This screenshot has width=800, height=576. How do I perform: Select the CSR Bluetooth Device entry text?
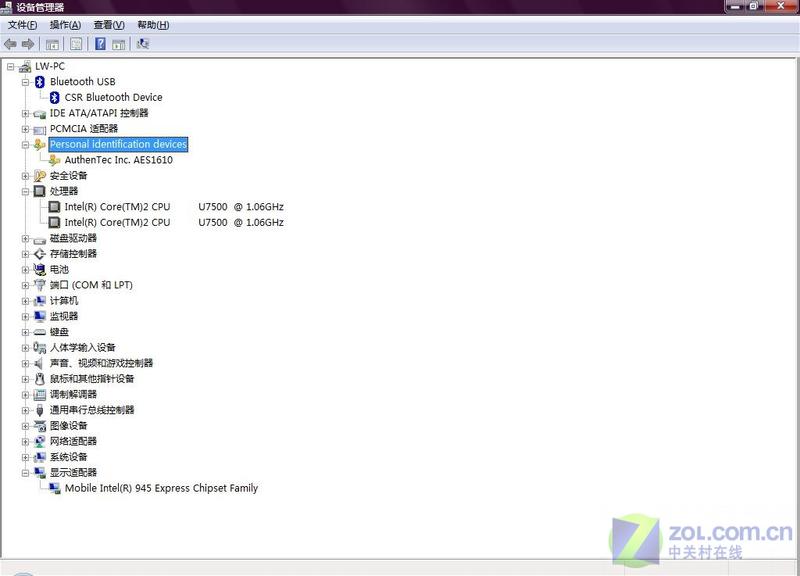[113, 97]
